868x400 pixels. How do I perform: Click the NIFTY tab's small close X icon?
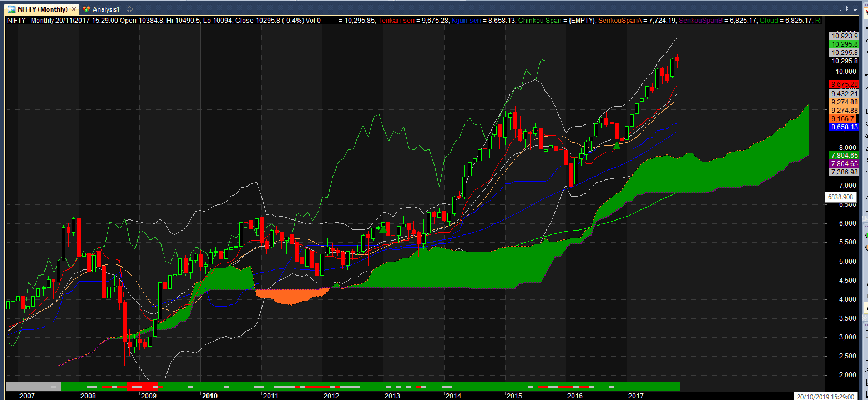[73, 9]
